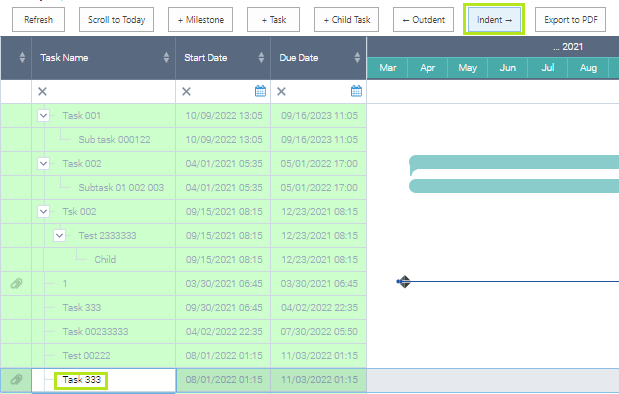Clear the Task Name filter
Screen dimensions: 619x394
click(42, 92)
